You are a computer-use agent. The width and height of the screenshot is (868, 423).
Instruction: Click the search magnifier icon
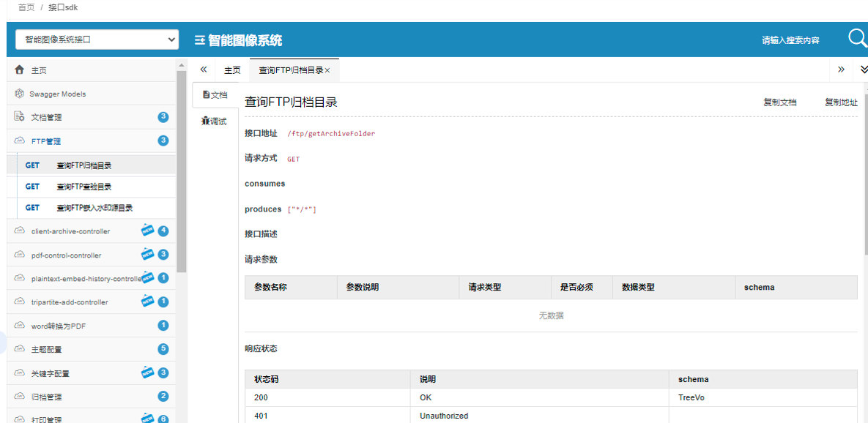pyautogui.click(x=857, y=39)
